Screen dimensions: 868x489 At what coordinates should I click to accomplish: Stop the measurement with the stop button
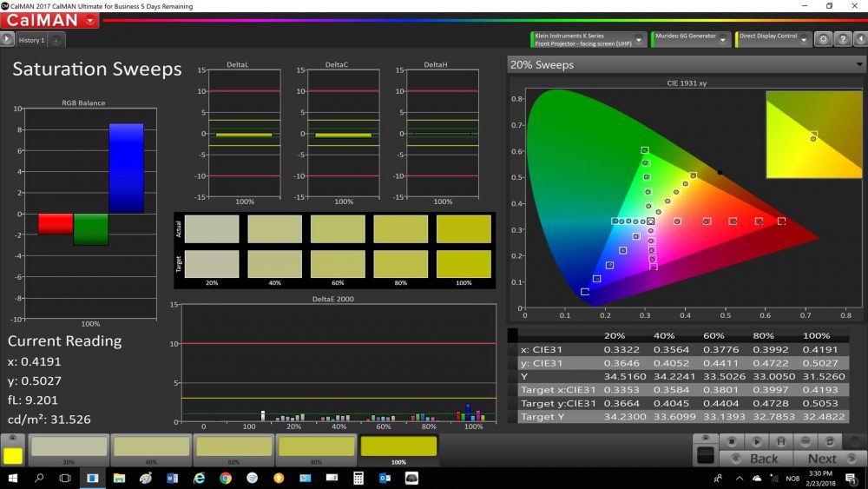click(x=731, y=441)
